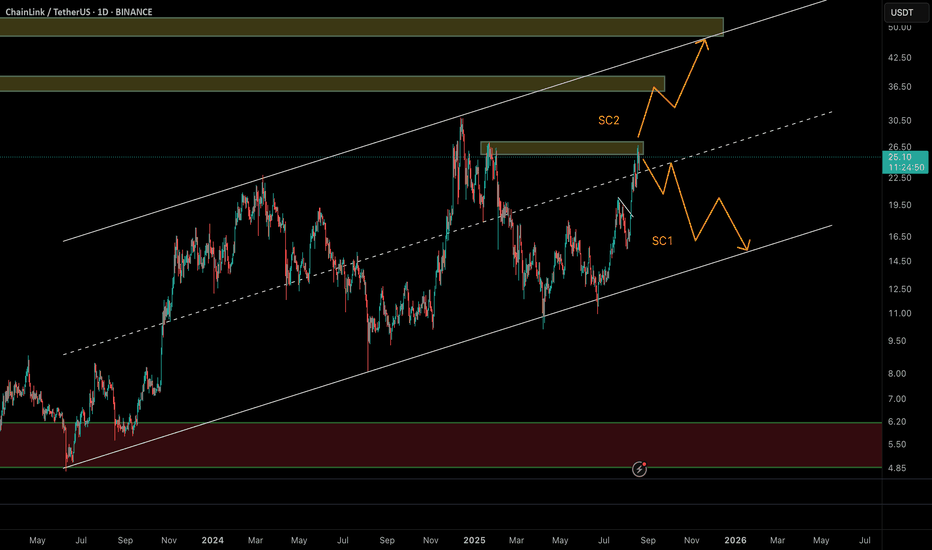Click the 25.10 current price label

[x=899, y=157]
